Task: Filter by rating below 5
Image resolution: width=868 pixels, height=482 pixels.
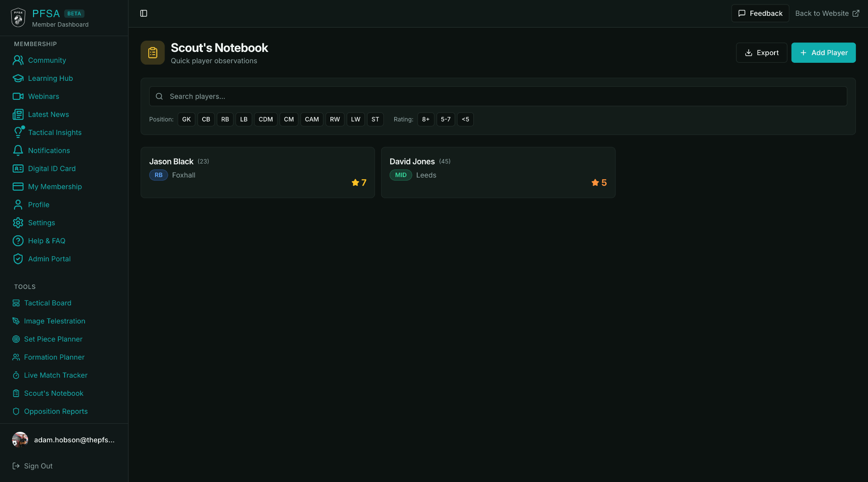Action: 466,119
